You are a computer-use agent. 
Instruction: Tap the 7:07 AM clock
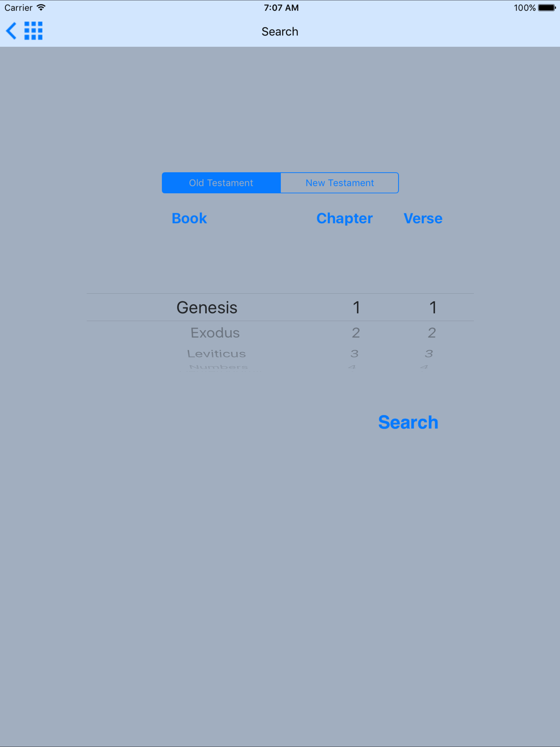click(281, 8)
